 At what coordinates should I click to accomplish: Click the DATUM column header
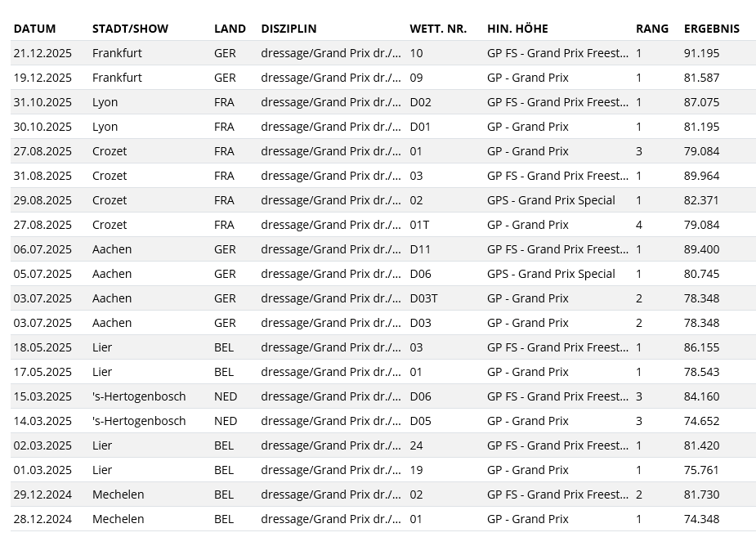[34, 29]
